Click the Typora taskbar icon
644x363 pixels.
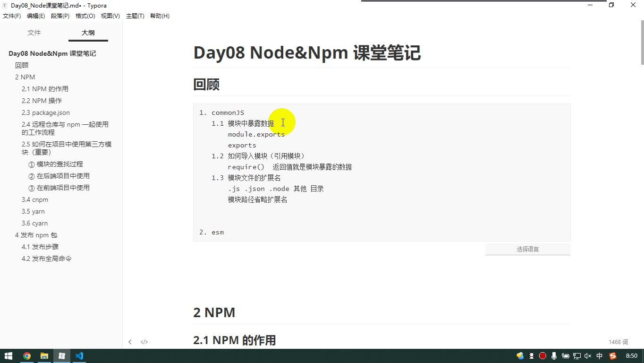(x=62, y=356)
